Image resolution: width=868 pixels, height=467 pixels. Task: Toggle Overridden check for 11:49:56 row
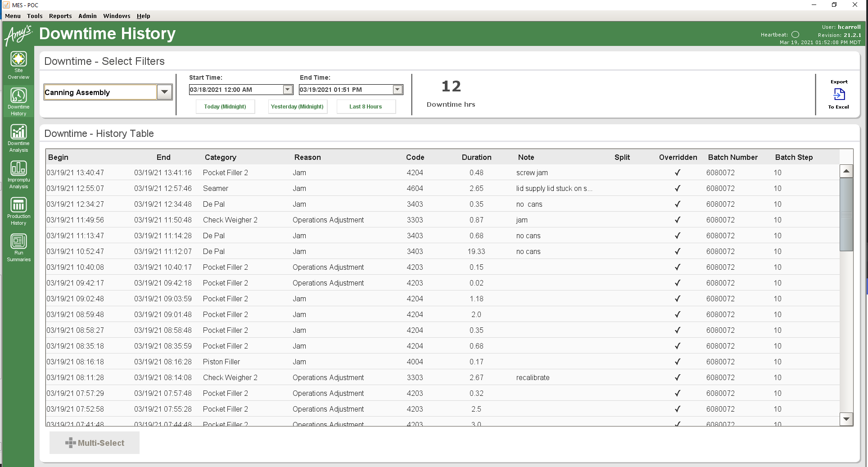(x=678, y=220)
